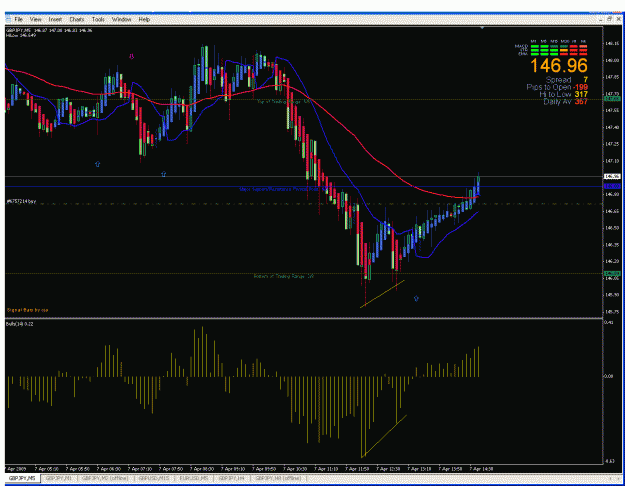Click the Bulls(14) indicator label

[20, 324]
